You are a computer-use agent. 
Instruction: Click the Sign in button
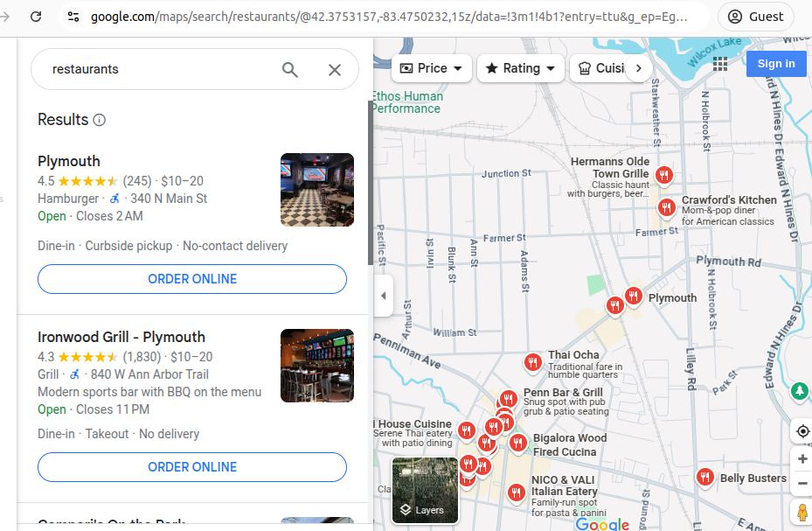pos(776,64)
